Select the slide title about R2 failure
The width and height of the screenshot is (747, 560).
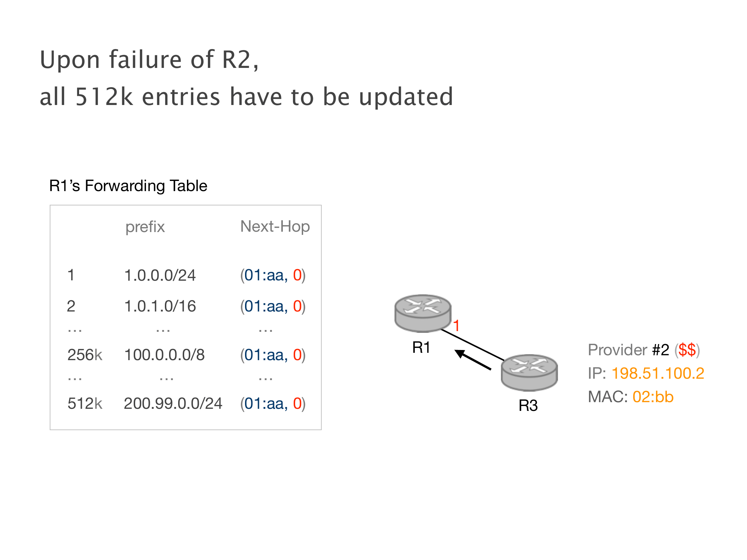pos(246,78)
